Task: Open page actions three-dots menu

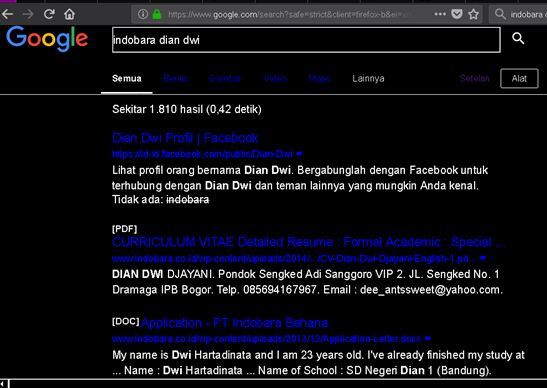Action: click(440, 14)
